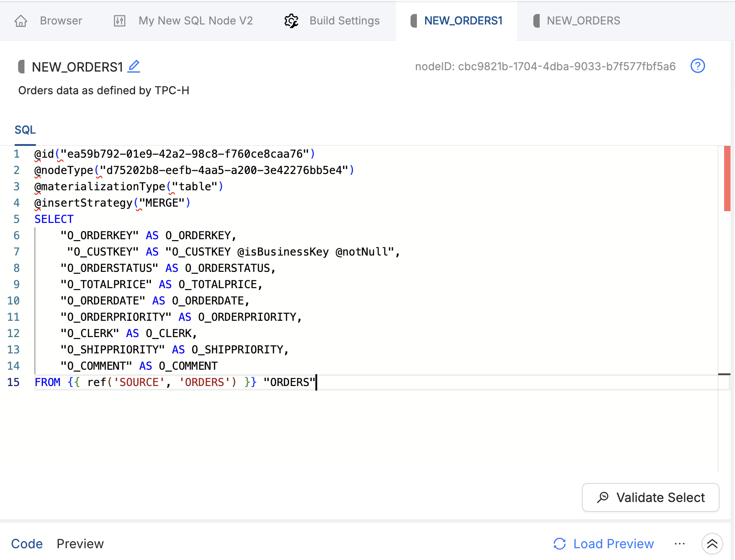Select the SQL editor tab
Screen dimensions: 735x560
point(25,130)
